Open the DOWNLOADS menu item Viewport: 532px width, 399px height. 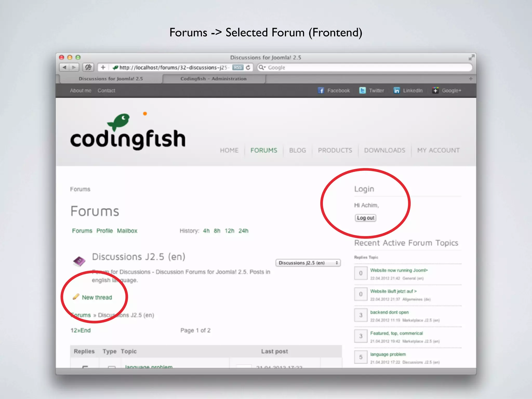point(384,150)
